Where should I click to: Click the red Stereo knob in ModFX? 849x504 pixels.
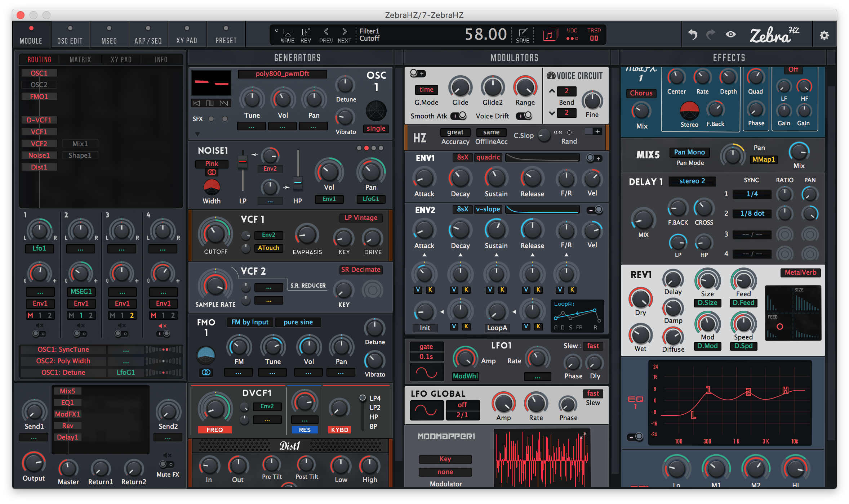coord(689,111)
